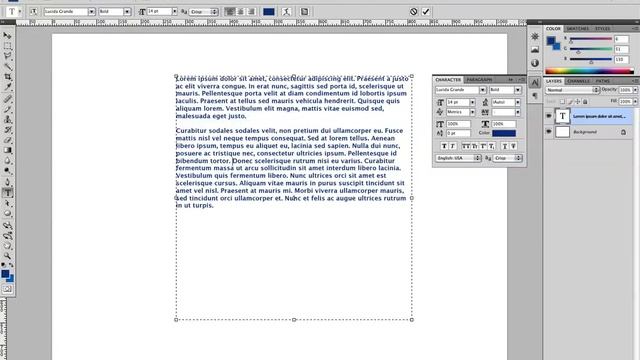Switch to the Paths tab
The height and width of the screenshot is (360, 640).
pos(602,81)
